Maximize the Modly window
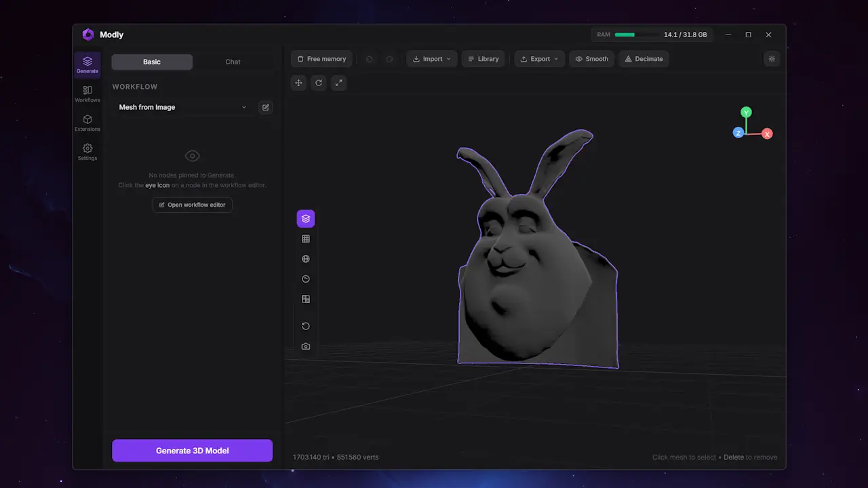 pos(749,35)
